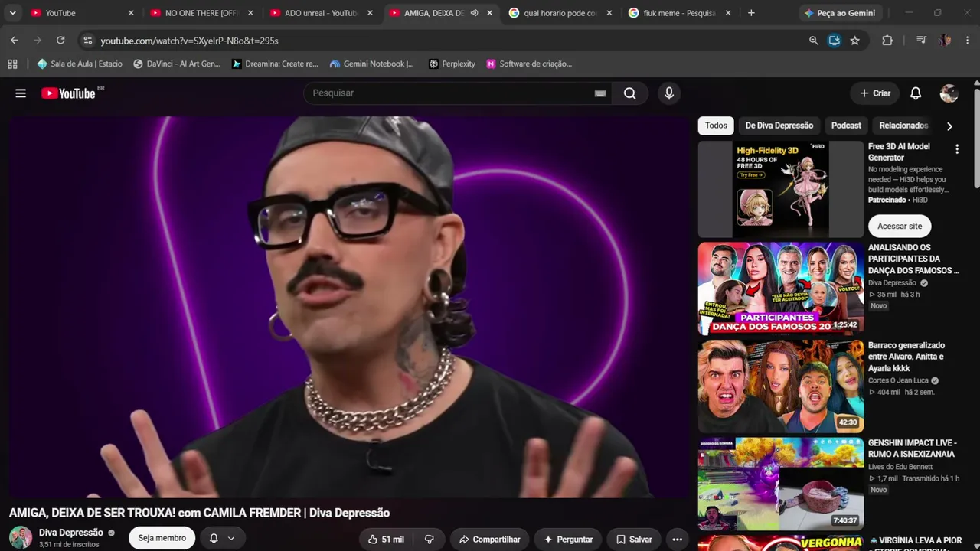Open Genshin Impact Live video thumbnail
Viewport: 980px width, 551px height.
780,484
